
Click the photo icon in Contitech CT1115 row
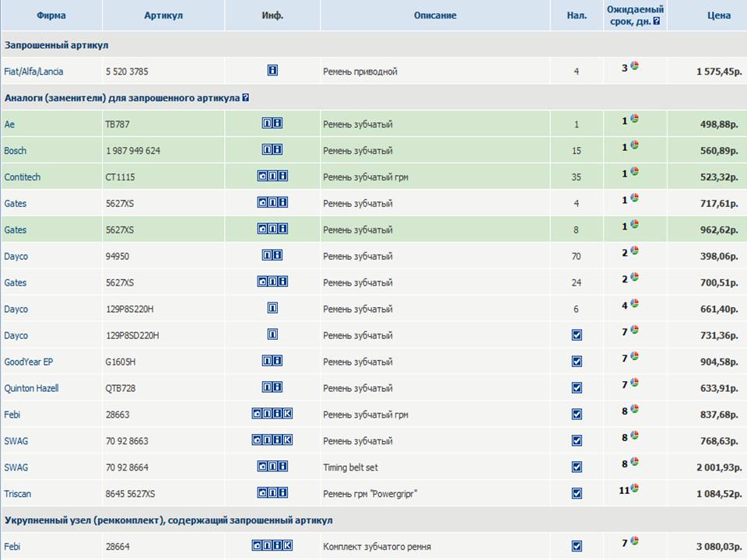point(262,177)
